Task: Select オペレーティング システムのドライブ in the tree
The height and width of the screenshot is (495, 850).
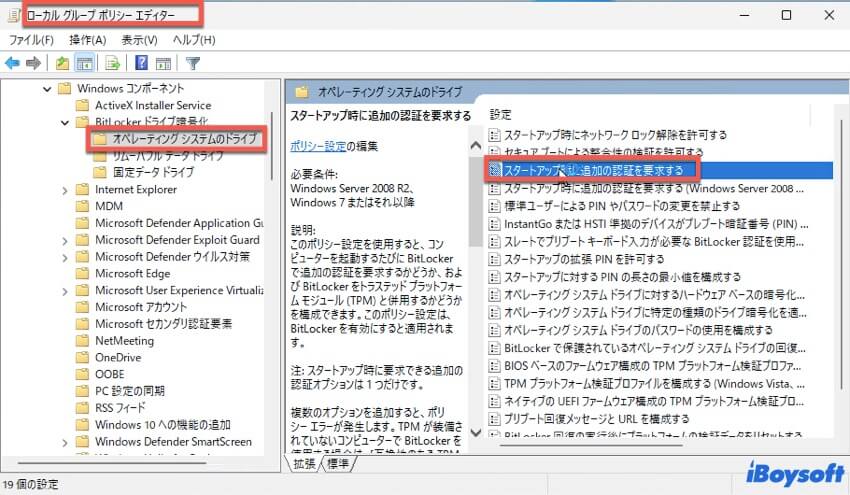Action: tap(184, 139)
